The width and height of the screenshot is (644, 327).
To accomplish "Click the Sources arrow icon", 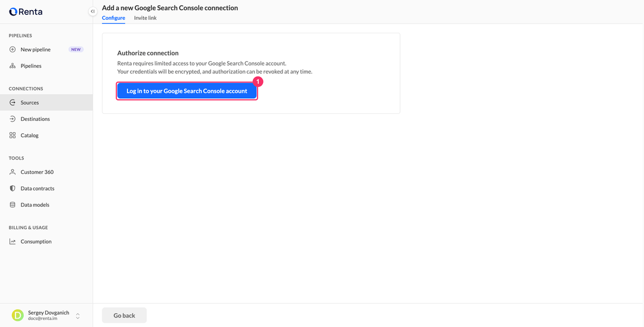I will coord(13,102).
